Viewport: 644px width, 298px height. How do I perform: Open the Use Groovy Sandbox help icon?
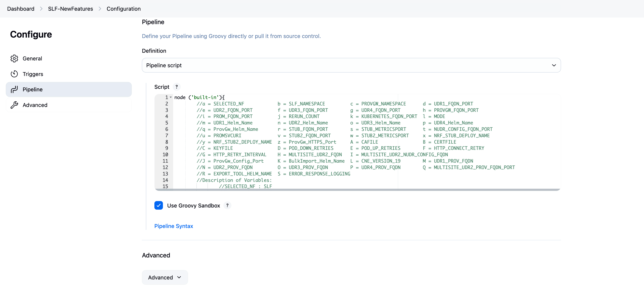tap(228, 205)
